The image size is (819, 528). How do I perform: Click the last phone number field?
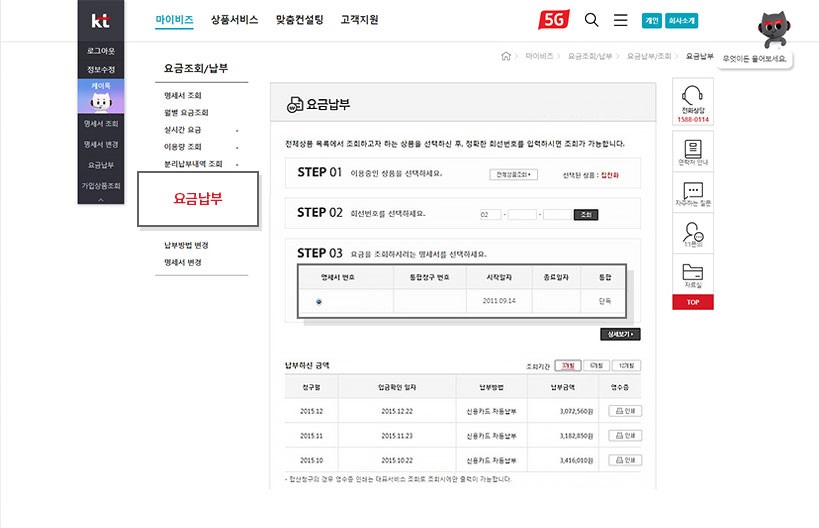[x=557, y=215]
